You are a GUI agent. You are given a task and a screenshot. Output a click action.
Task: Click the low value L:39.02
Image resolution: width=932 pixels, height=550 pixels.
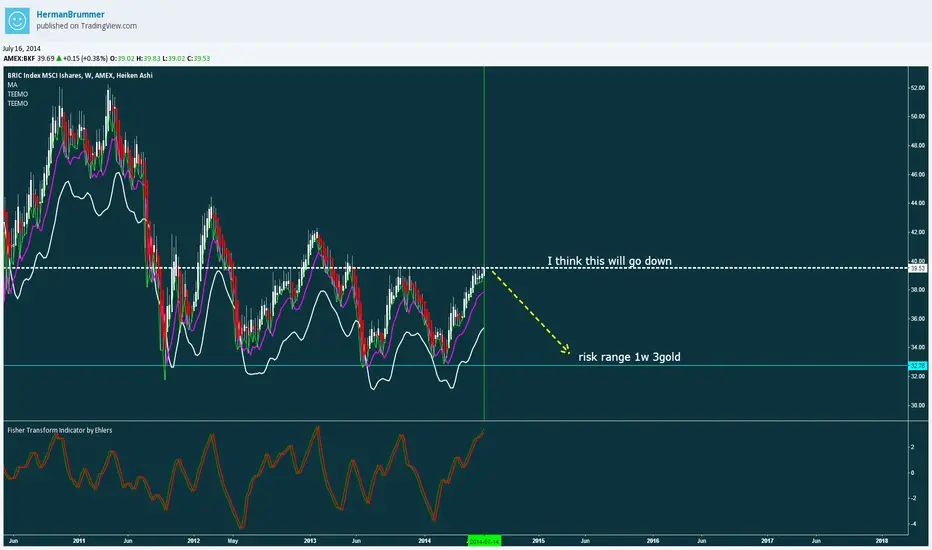pos(174,58)
